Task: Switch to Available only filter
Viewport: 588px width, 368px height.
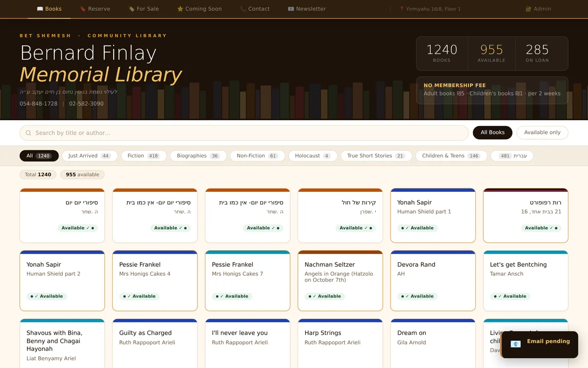Action: point(542,132)
